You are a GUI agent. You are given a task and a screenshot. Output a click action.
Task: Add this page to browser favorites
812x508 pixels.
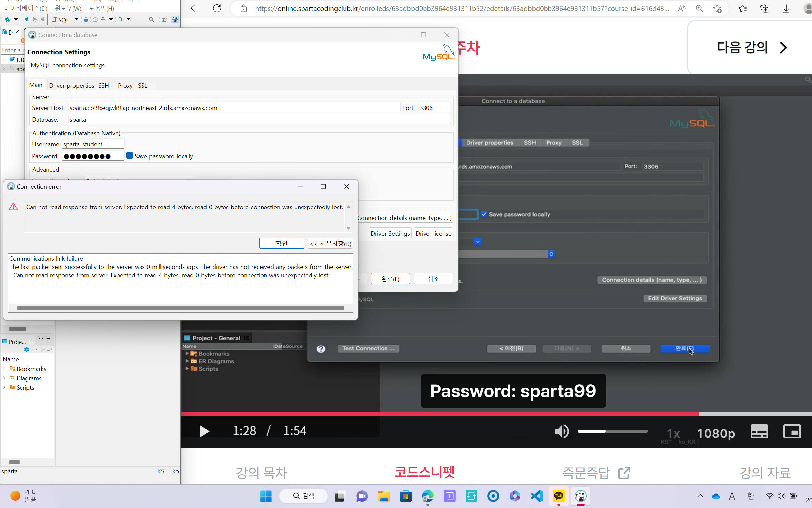(x=717, y=8)
